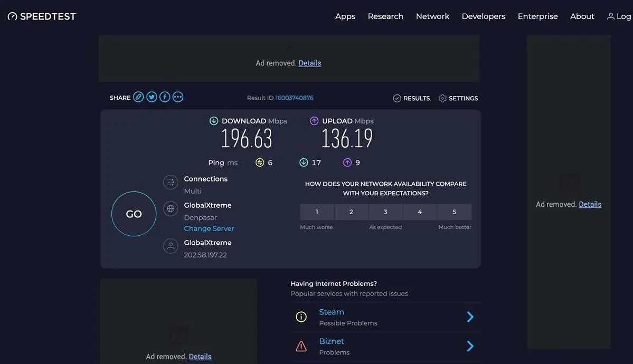
Task: Click the Settings gear icon
Action: coord(442,99)
